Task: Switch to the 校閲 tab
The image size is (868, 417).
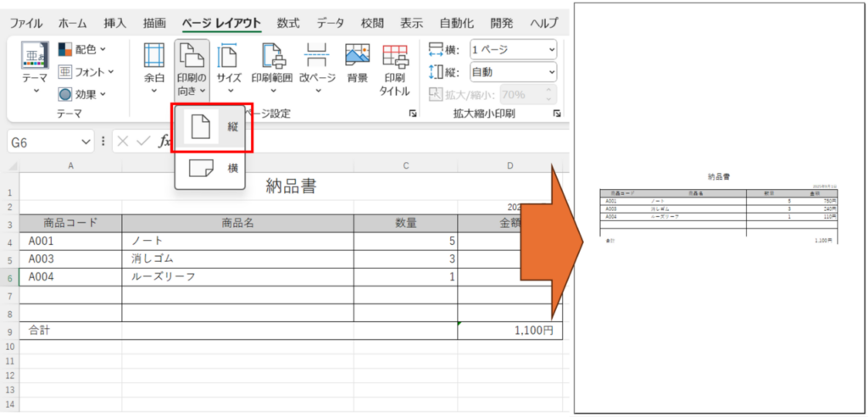Action: point(372,23)
